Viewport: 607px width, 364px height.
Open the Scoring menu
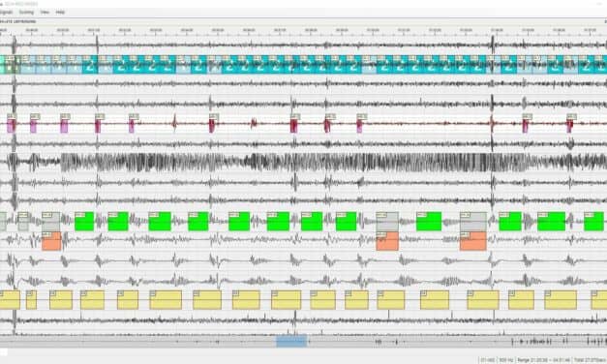pyautogui.click(x=26, y=12)
